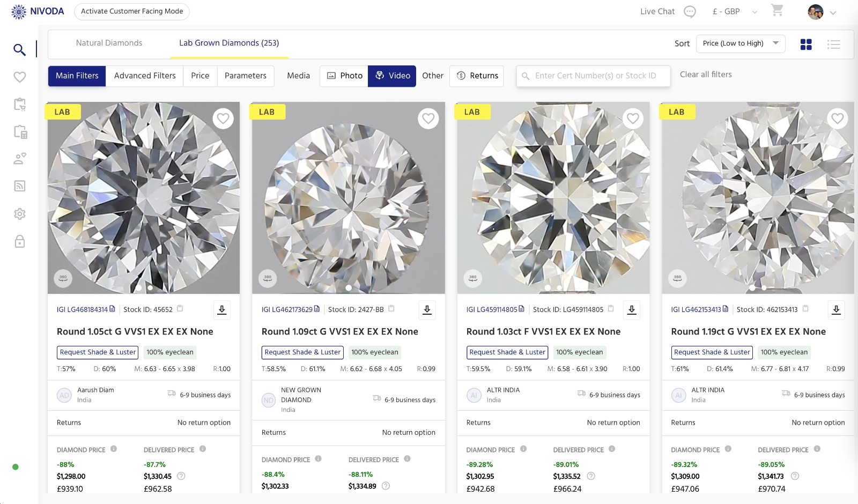Open the settings gear in the left sidebar

pos(19,213)
